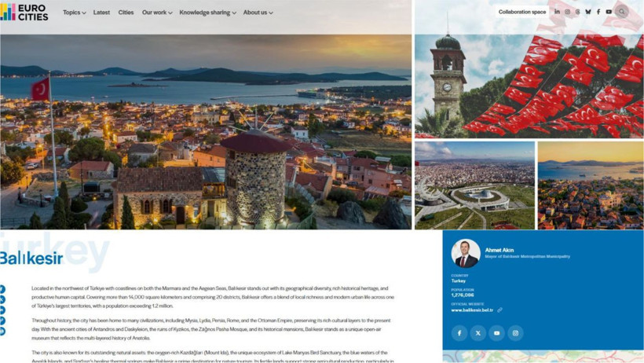Expand the About us menu
Viewport: 644px width, 363px height.
click(258, 13)
